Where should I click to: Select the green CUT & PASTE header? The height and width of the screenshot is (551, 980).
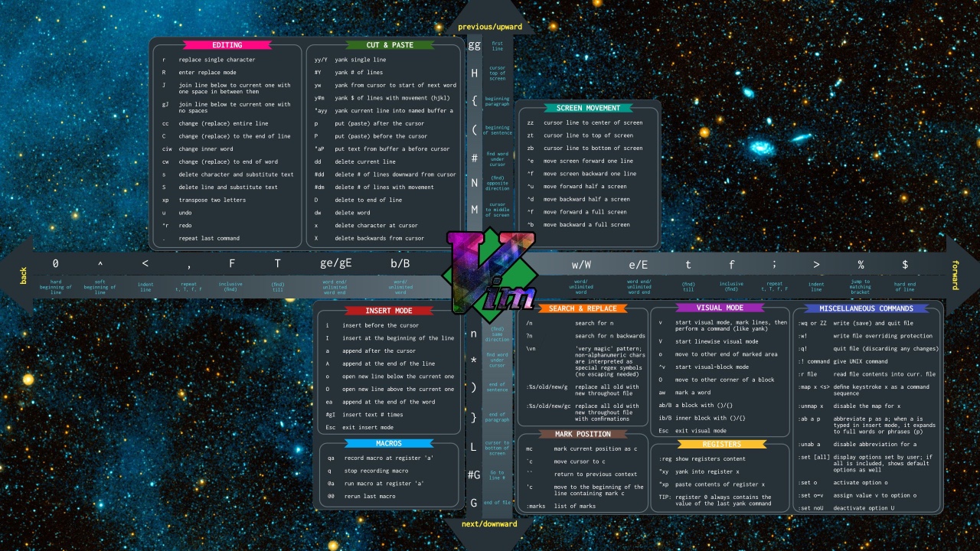[389, 45]
